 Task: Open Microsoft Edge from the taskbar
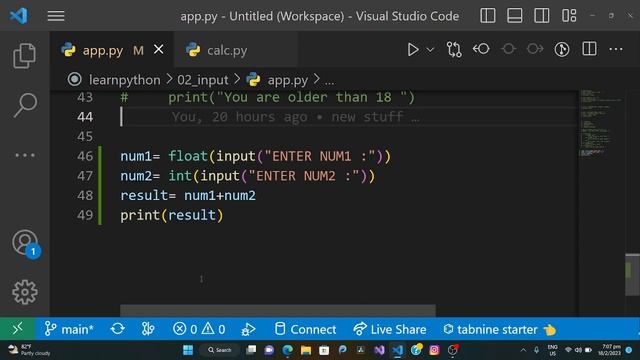287,350
